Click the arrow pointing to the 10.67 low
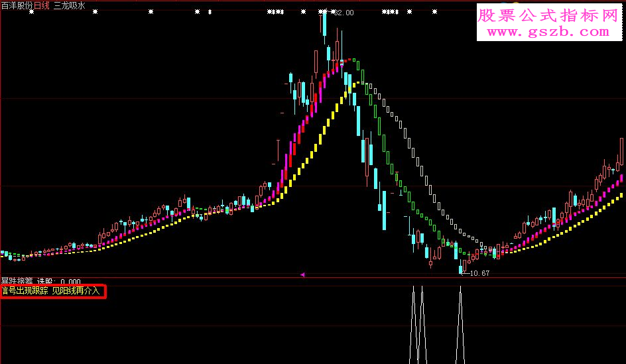The width and height of the screenshot is (626, 364). pyautogui.click(x=464, y=273)
